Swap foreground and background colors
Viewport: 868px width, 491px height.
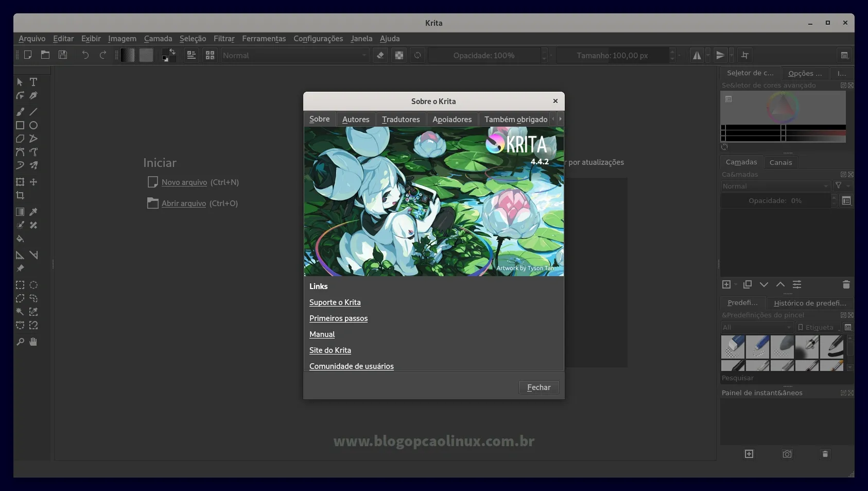[x=172, y=51]
